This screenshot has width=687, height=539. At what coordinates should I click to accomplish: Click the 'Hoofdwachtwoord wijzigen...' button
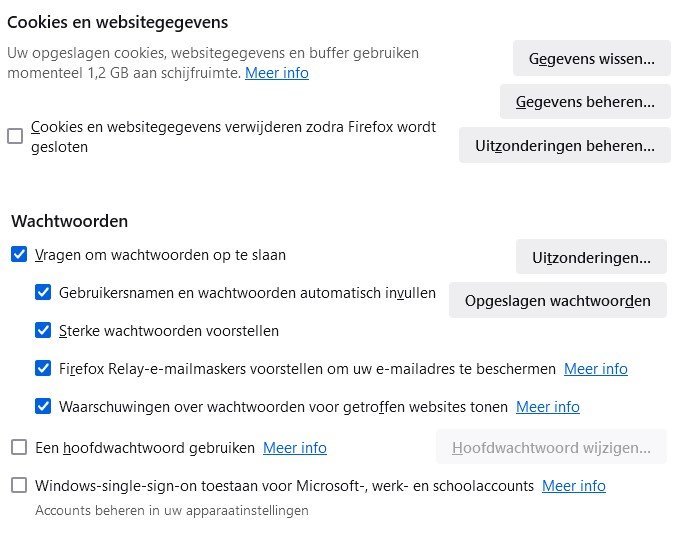pos(551,447)
